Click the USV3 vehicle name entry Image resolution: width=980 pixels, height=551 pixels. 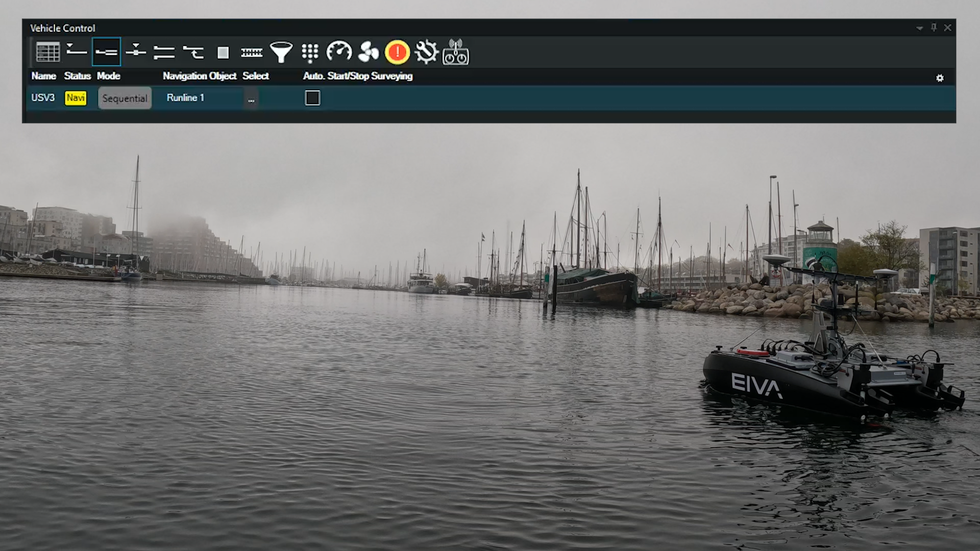point(43,98)
